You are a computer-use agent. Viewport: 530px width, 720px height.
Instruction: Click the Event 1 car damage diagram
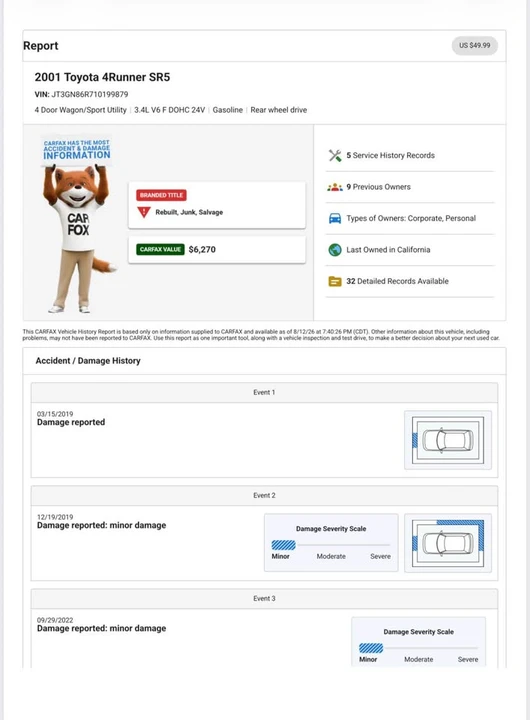tap(448, 440)
